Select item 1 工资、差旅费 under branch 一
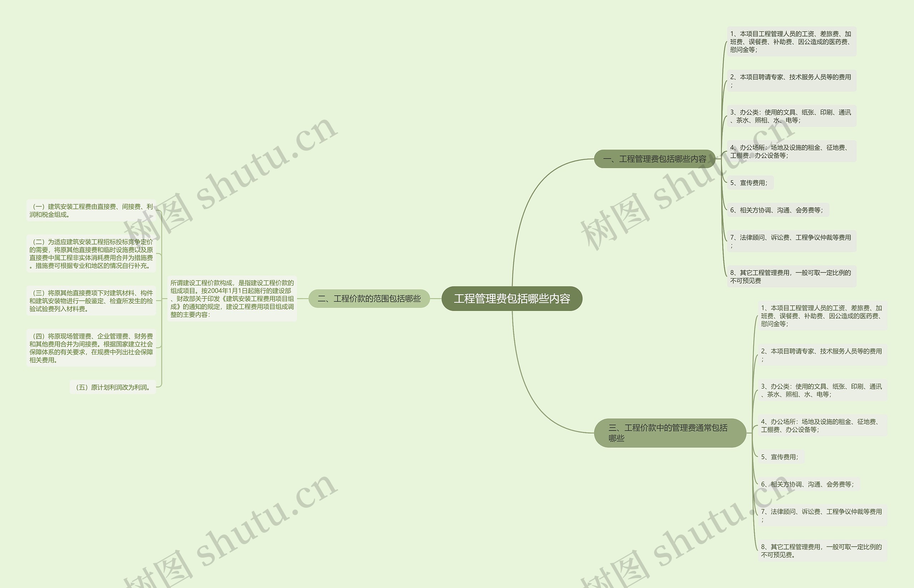The height and width of the screenshot is (588, 914). (x=792, y=42)
